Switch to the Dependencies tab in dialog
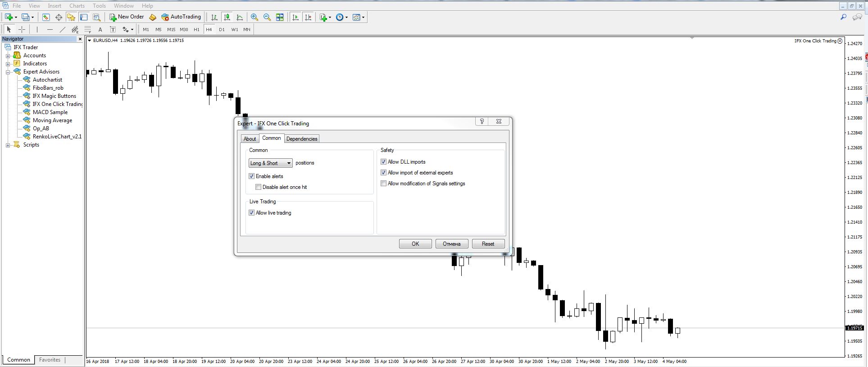Screen dimensions: 868x367 tap(302, 139)
